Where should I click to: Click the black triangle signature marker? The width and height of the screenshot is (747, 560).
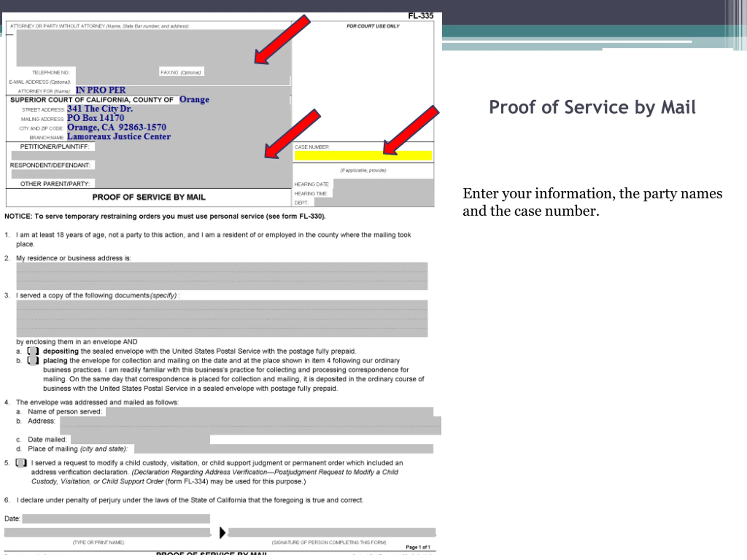click(222, 533)
